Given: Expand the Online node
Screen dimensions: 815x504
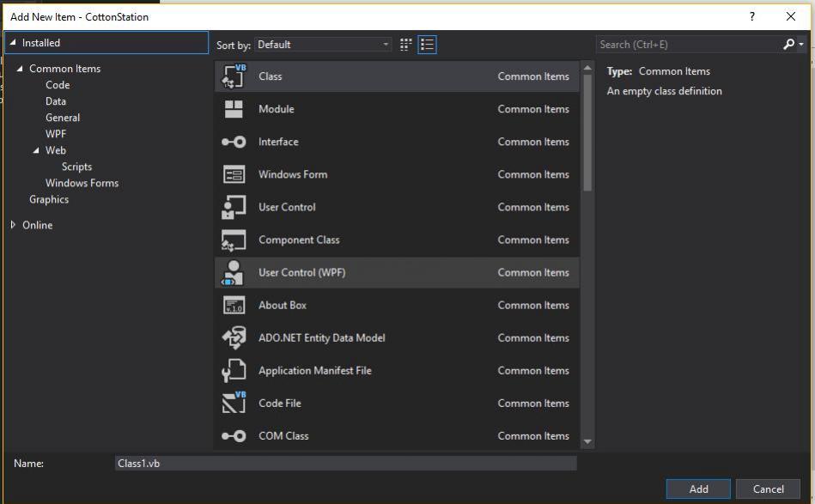Looking at the screenshot, I should [x=13, y=225].
